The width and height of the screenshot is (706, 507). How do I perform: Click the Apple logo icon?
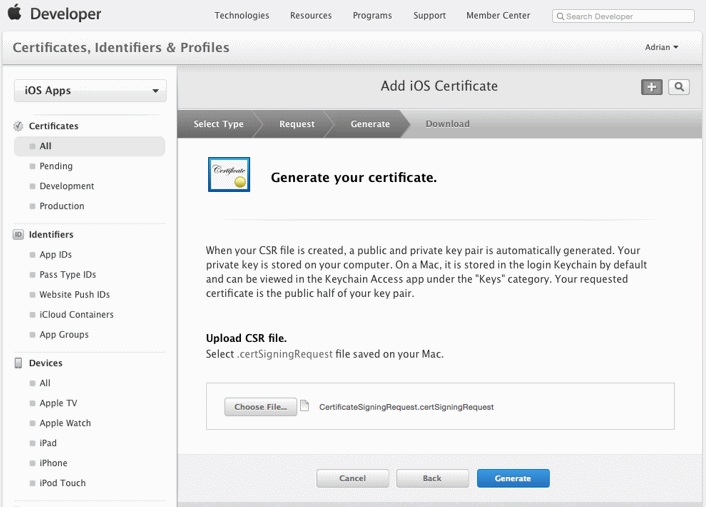pos(14,12)
